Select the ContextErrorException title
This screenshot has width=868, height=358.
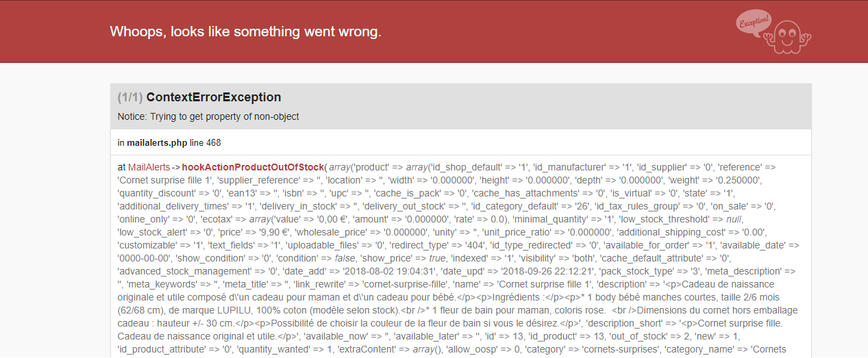click(214, 97)
